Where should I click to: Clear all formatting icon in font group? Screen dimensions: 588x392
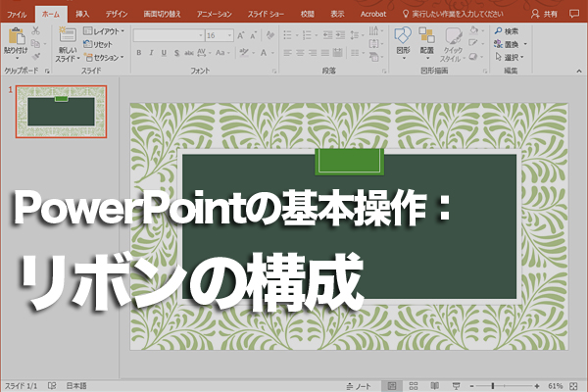269,35
